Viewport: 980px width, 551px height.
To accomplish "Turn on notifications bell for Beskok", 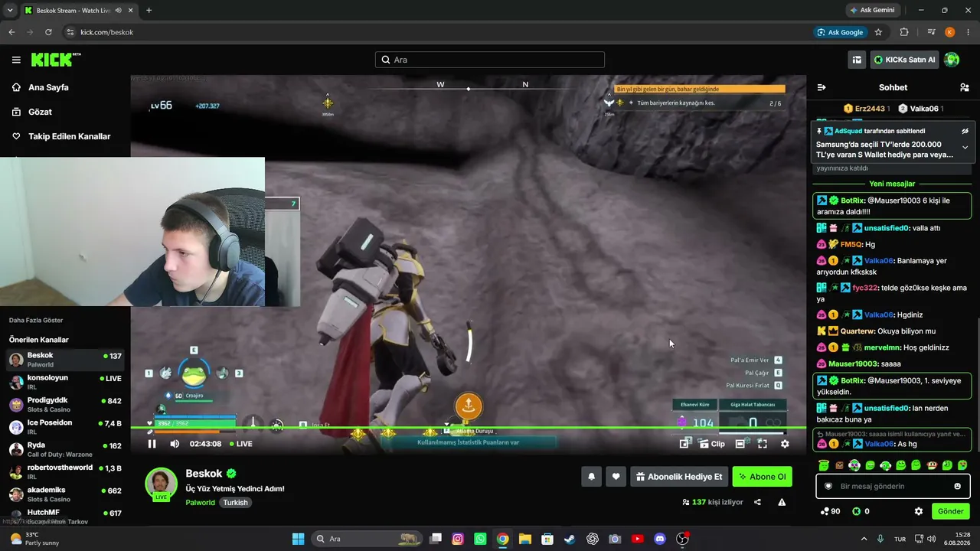I will click(591, 477).
